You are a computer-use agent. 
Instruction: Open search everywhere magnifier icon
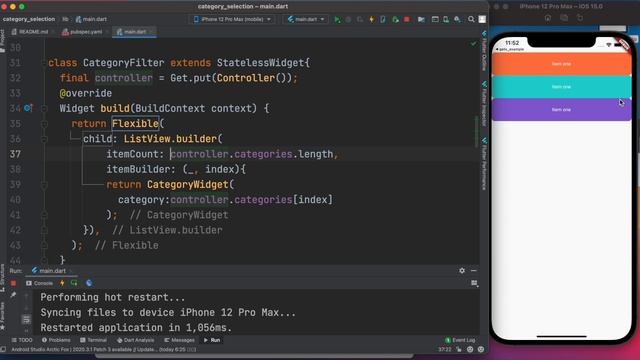point(471,19)
